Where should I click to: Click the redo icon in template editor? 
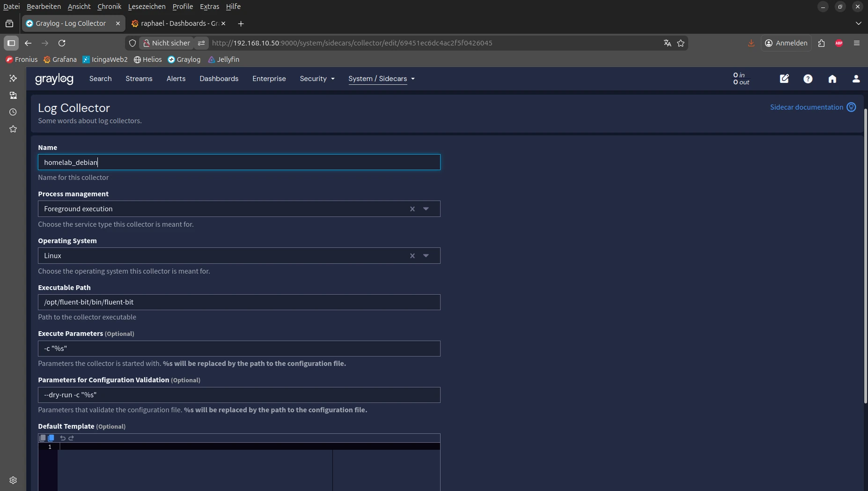pos(71,438)
